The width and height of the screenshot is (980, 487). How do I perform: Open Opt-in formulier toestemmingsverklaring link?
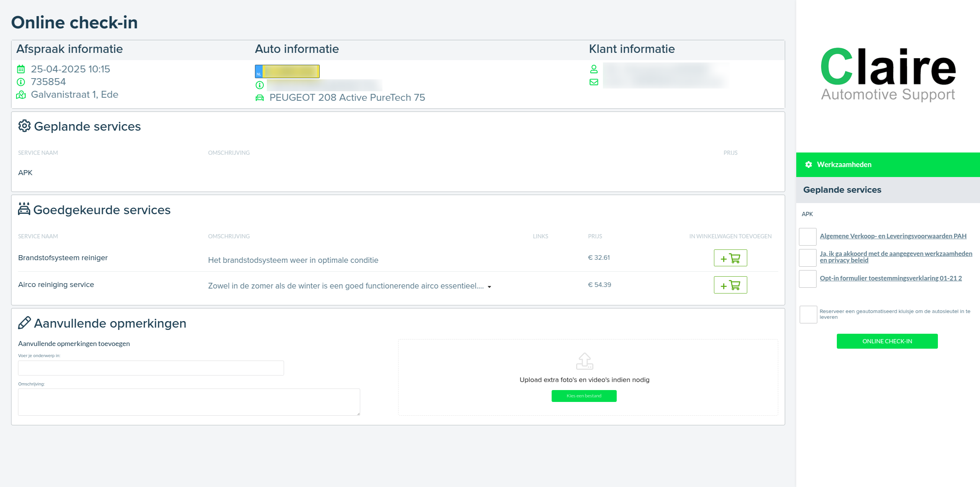click(890, 278)
